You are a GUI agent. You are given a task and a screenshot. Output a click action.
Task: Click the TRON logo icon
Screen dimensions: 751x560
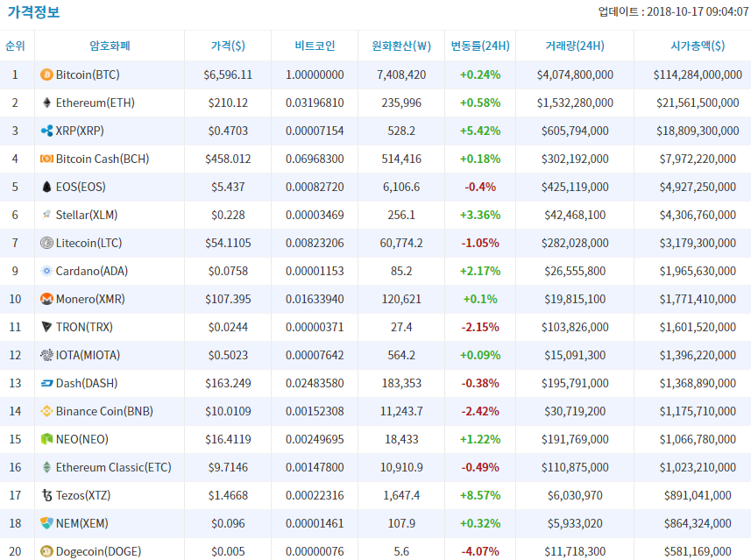click(x=46, y=327)
